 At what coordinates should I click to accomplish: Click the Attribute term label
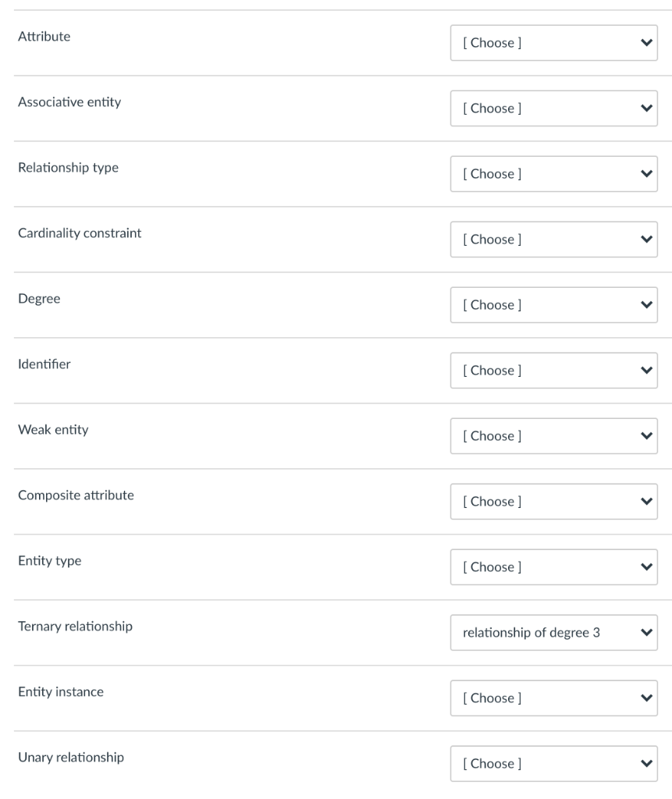pyautogui.click(x=44, y=36)
